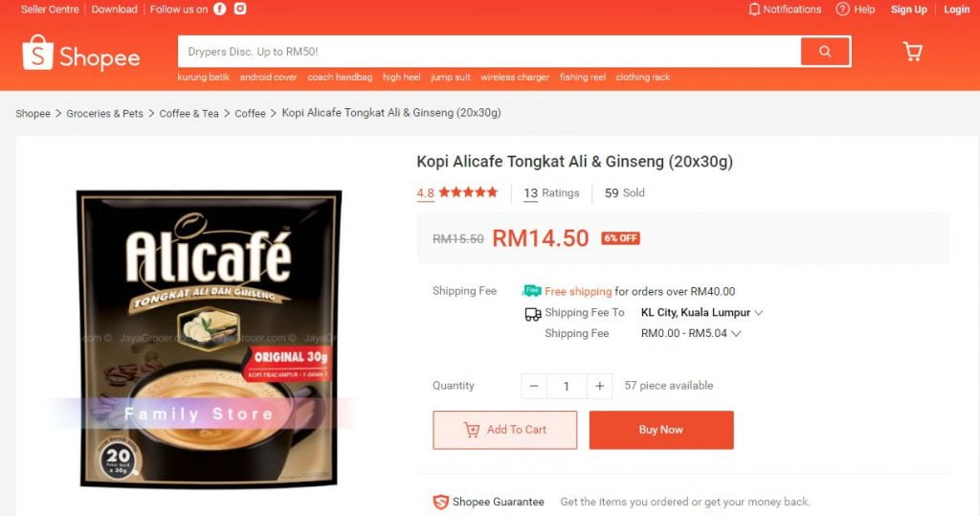This screenshot has height=516, width=980.
Task: Click Add To Cart button
Action: tap(505, 430)
